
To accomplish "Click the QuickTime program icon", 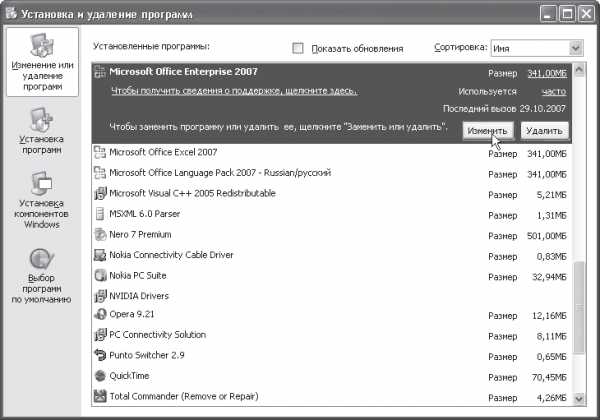I will point(99,376).
